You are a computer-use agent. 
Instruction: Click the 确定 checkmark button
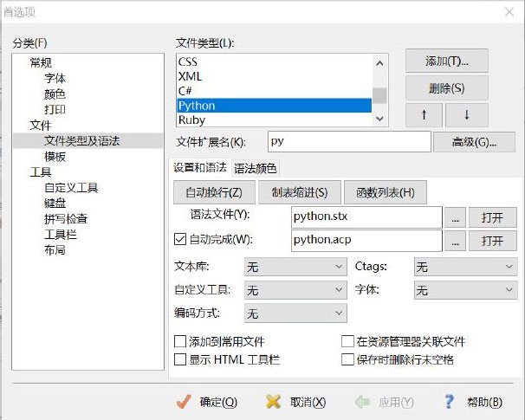pos(206,402)
